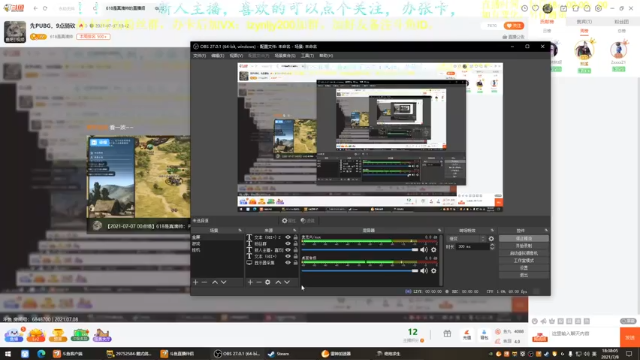Click the 启动虚拟摄像机 button
This screenshot has width=640, height=360.
click(x=524, y=253)
